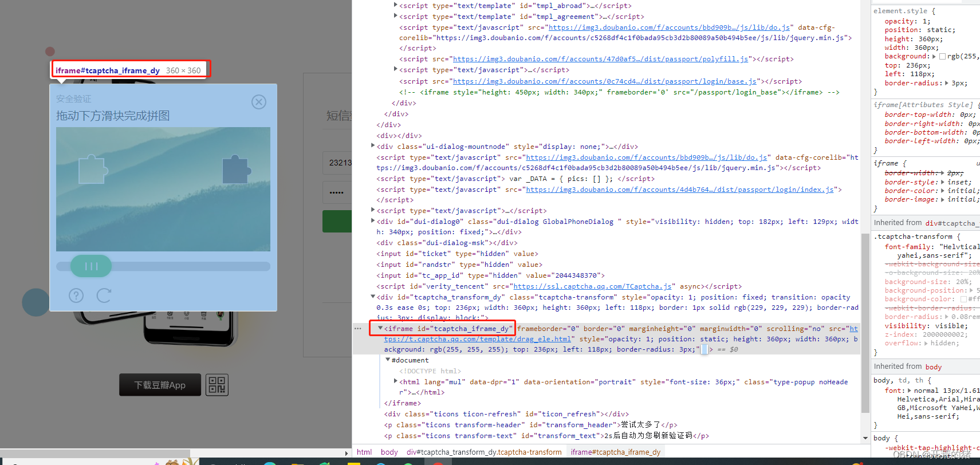The image size is (980, 465).
Task: Expand the html lang="mul" node
Action: point(395,381)
